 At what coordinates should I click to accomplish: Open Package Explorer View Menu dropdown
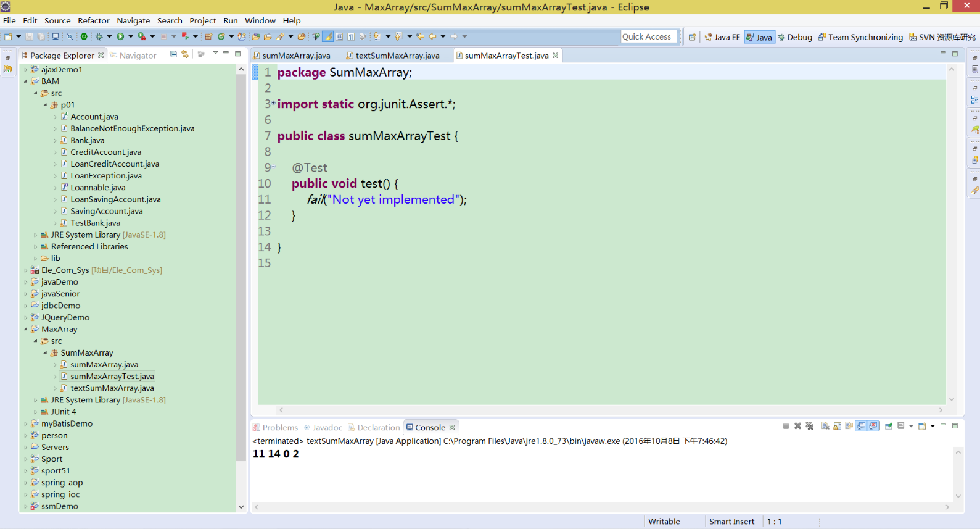click(x=215, y=54)
